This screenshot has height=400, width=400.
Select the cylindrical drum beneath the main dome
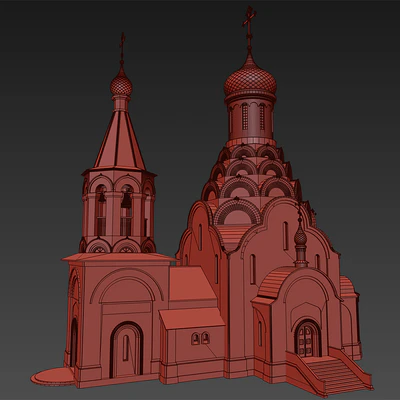pyautogui.click(x=251, y=120)
